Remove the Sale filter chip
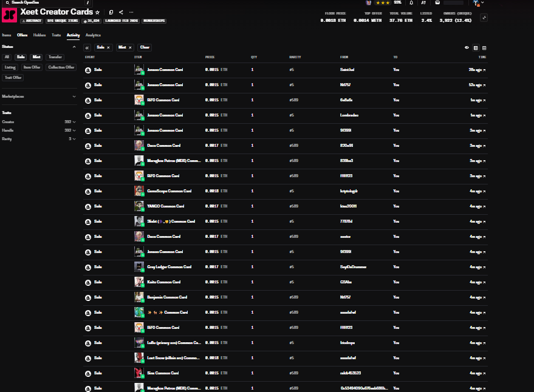The width and height of the screenshot is (534, 392). click(x=108, y=48)
